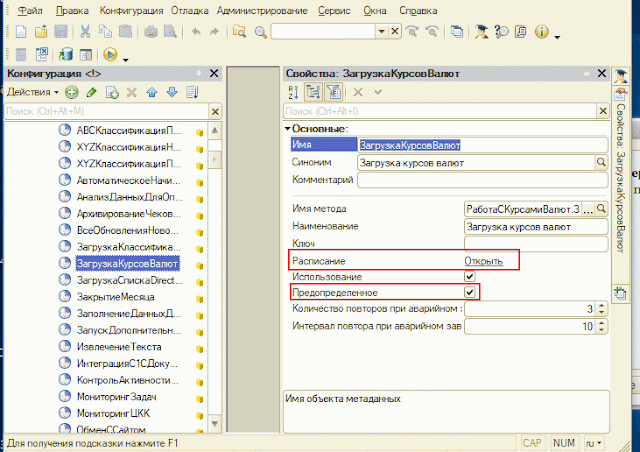The image size is (640, 452).
Task: Click the Delete cross icon in Configuration panel
Action: pos(131,92)
